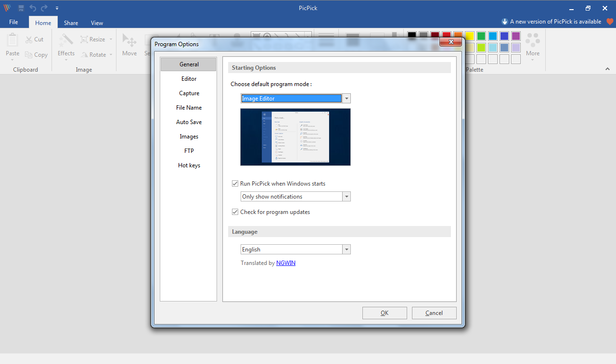Screen dimensions: 616x364
Task: Pick the yellow color swatch
Action: [x=469, y=36]
